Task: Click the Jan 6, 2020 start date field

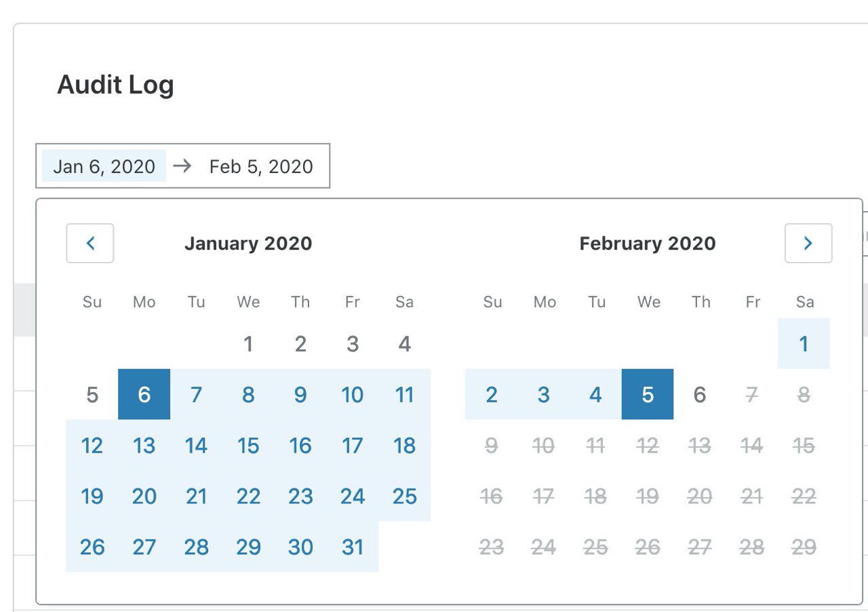Action: [104, 166]
